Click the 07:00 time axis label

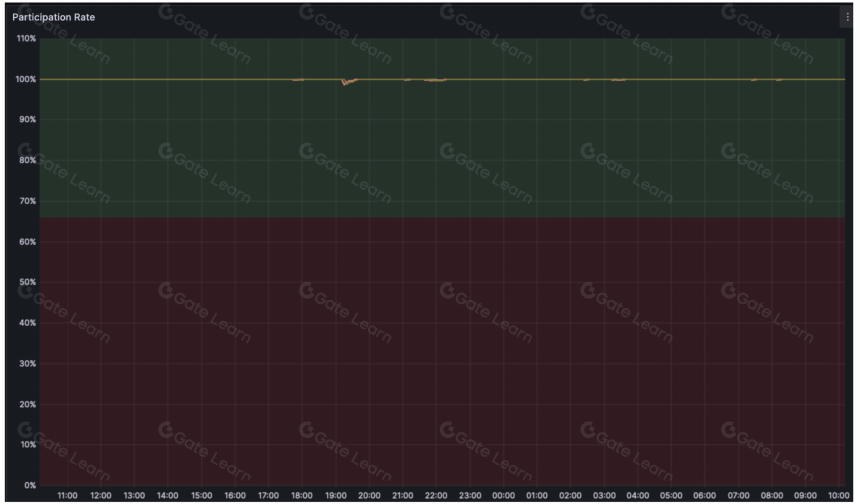tap(738, 495)
